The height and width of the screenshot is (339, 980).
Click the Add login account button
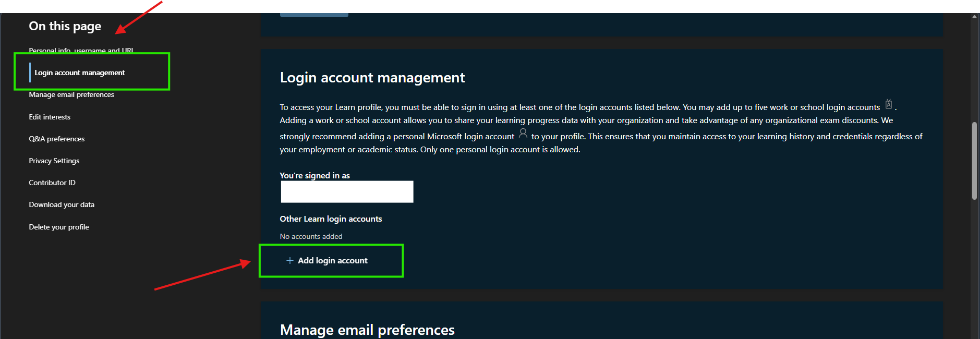coord(327,260)
